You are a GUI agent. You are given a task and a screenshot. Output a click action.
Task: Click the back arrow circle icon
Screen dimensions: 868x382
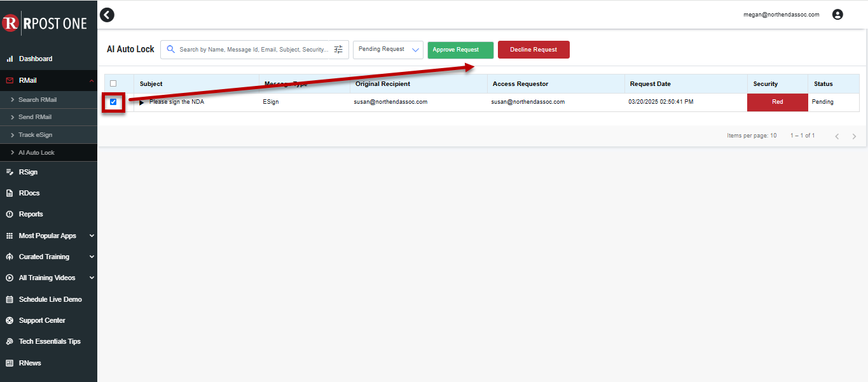(x=107, y=15)
